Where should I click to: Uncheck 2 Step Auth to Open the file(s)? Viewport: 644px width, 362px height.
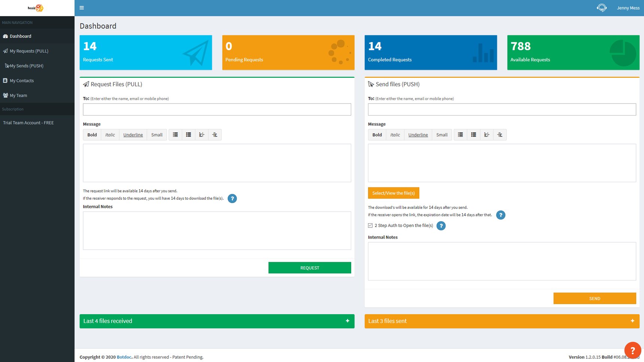tap(370, 226)
